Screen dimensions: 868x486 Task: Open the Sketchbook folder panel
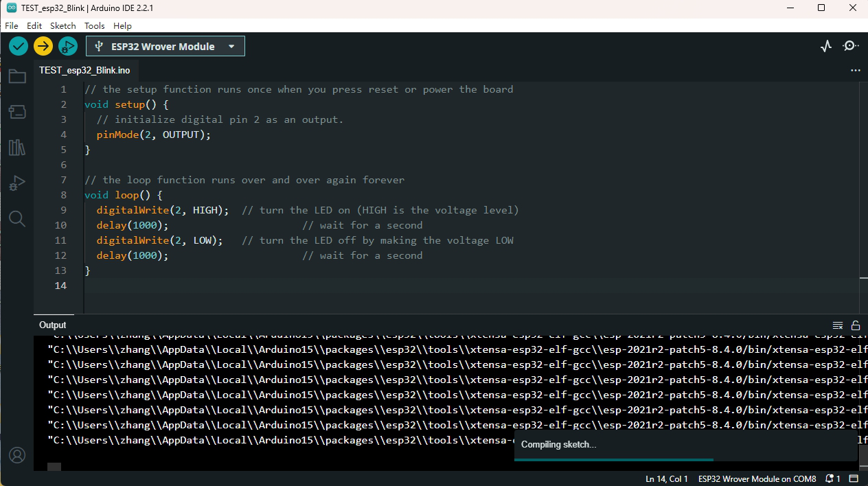point(17,76)
